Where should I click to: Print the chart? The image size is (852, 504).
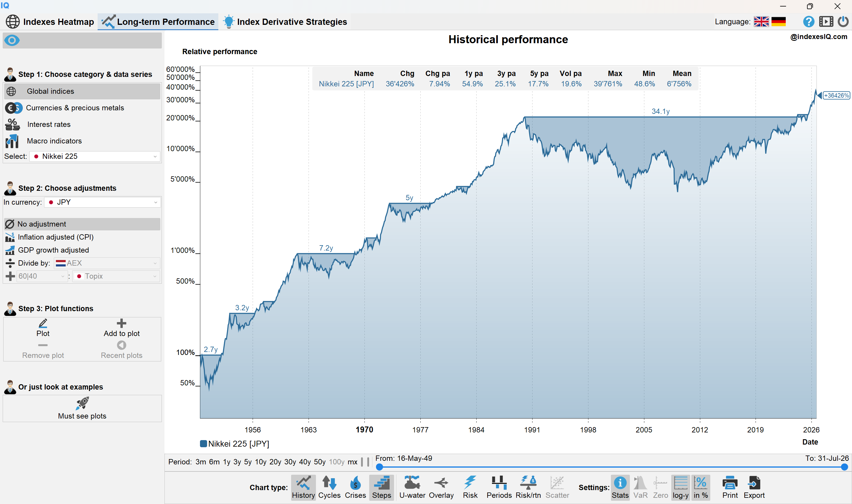(730, 487)
